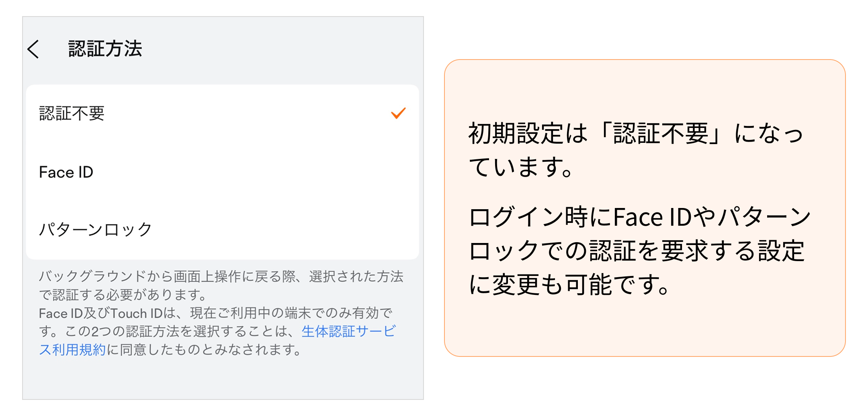The image size is (868, 416).
Task: Click the ス利用規約 link continuation
Action: click(x=72, y=350)
